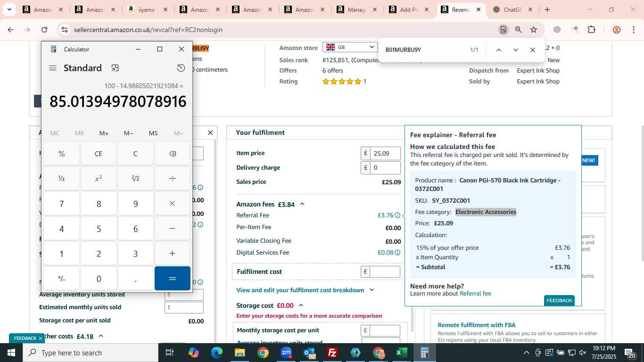Open FileZilla from taskbar

(332, 353)
